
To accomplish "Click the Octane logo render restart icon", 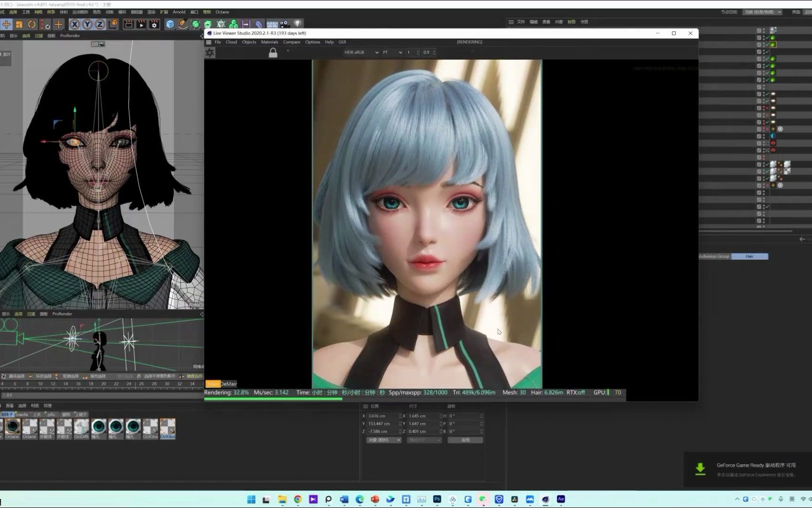I will 210,53.
